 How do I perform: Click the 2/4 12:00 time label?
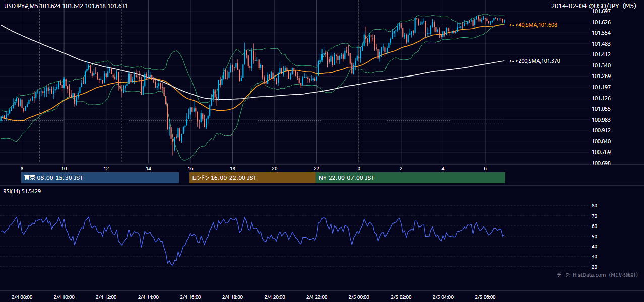[106, 297]
